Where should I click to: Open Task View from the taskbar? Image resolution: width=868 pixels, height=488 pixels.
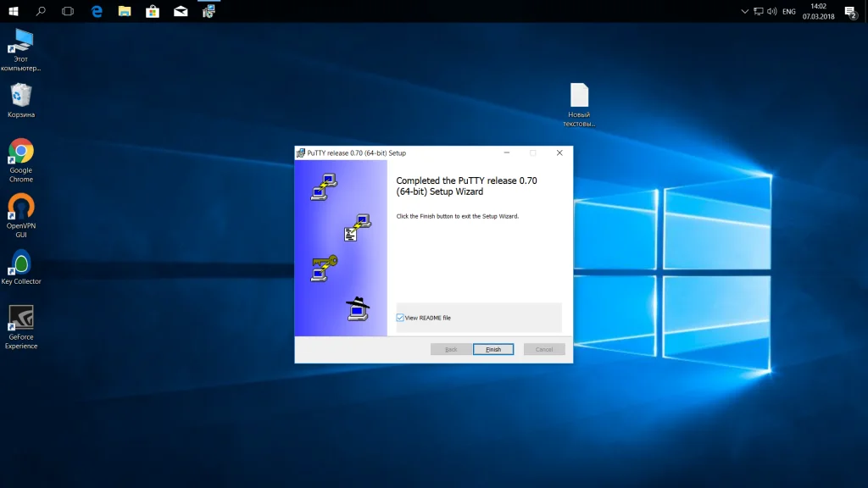coord(68,11)
